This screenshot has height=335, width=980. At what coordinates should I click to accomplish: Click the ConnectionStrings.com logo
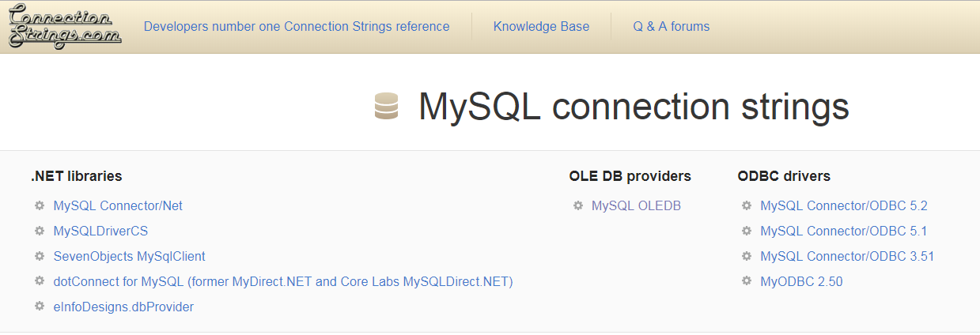point(65,27)
